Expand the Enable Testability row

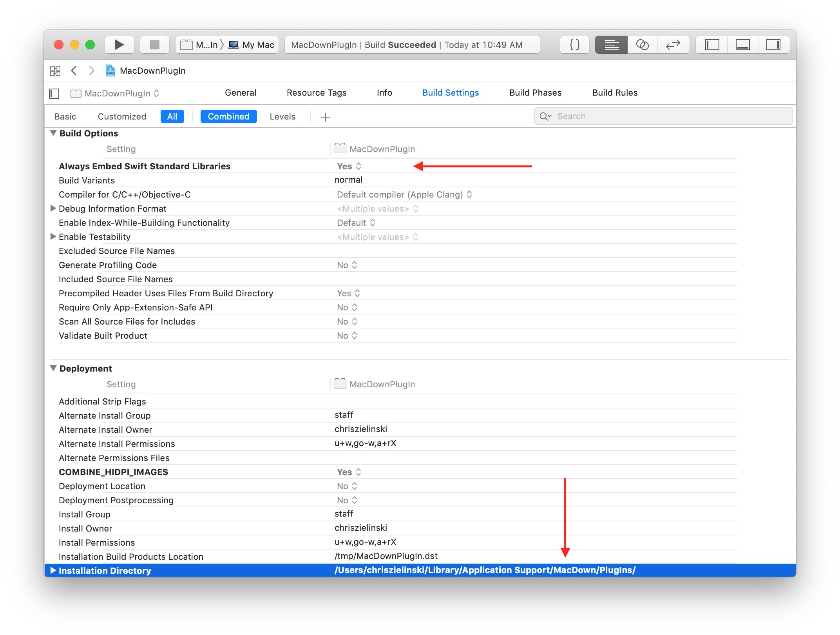[x=53, y=237]
